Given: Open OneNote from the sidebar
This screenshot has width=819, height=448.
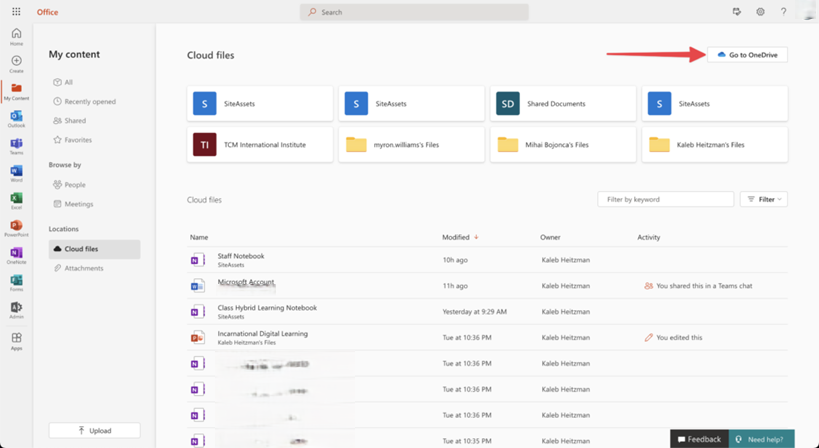Looking at the screenshot, I should [x=16, y=255].
